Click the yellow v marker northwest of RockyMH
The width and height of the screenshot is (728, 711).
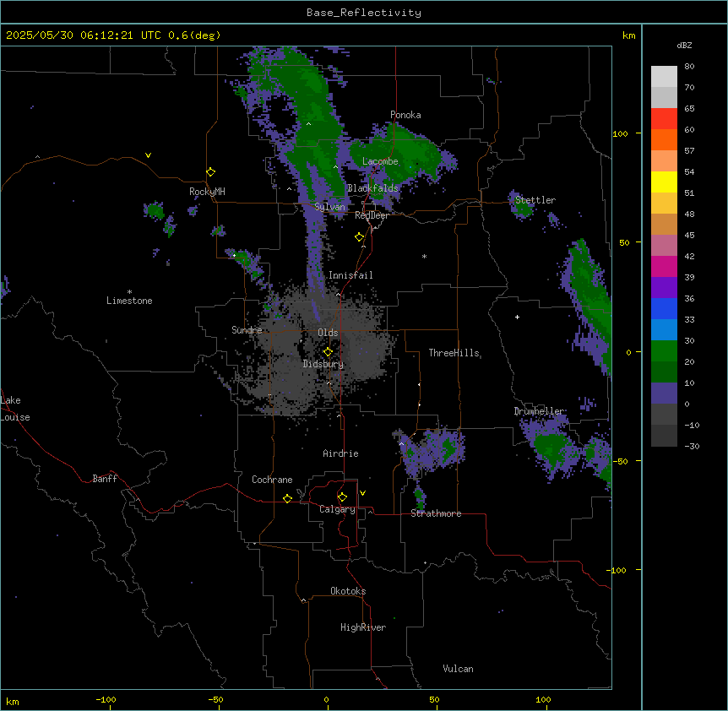tap(148, 155)
